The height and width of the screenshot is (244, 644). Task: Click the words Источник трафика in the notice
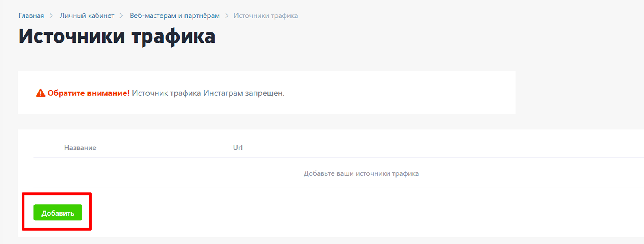click(167, 93)
